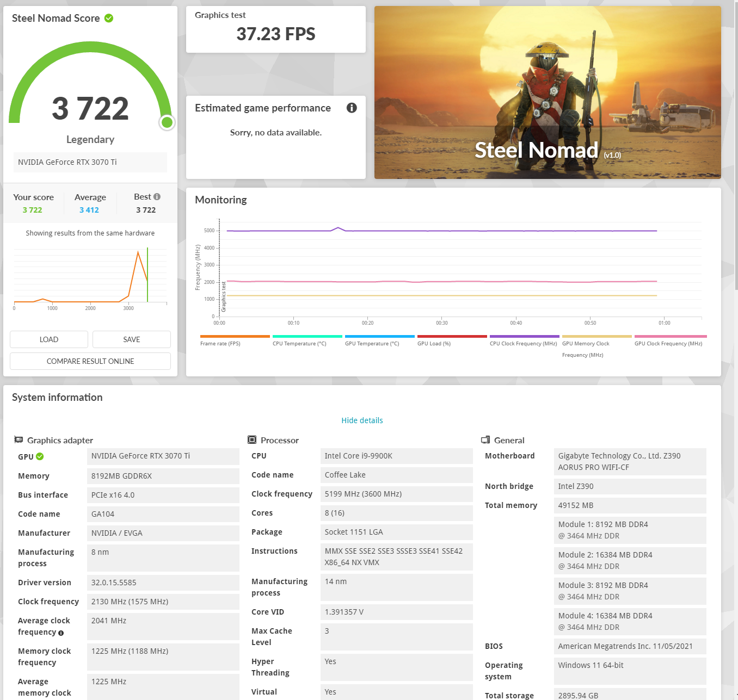The width and height of the screenshot is (738, 700).
Task: Click Clock frequency value 2130 MHz (1575 MHz)
Action: 163,602
